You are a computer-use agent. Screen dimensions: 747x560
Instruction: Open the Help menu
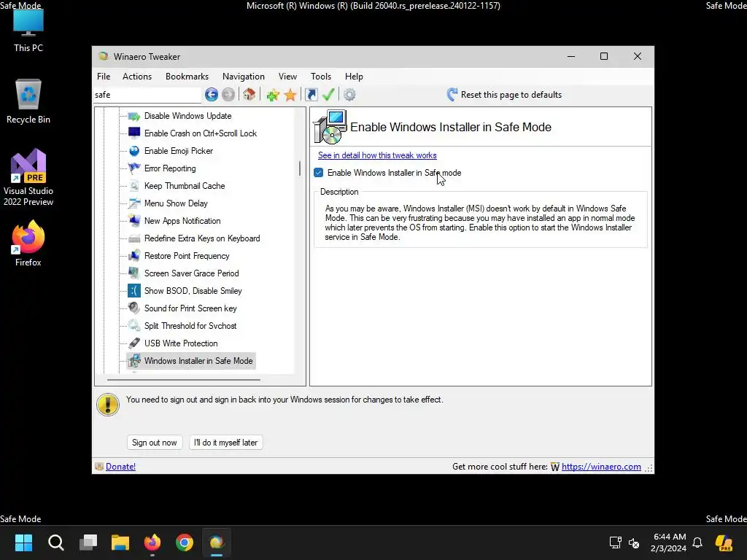pos(354,76)
